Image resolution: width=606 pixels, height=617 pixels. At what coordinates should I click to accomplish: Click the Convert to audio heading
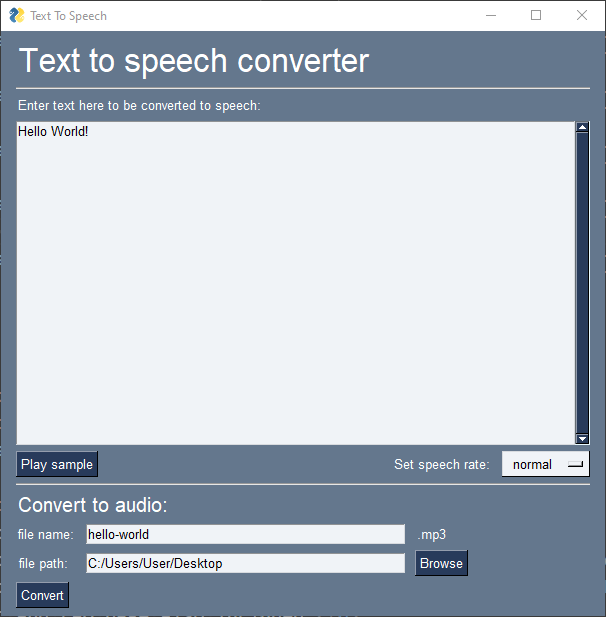tap(93, 505)
